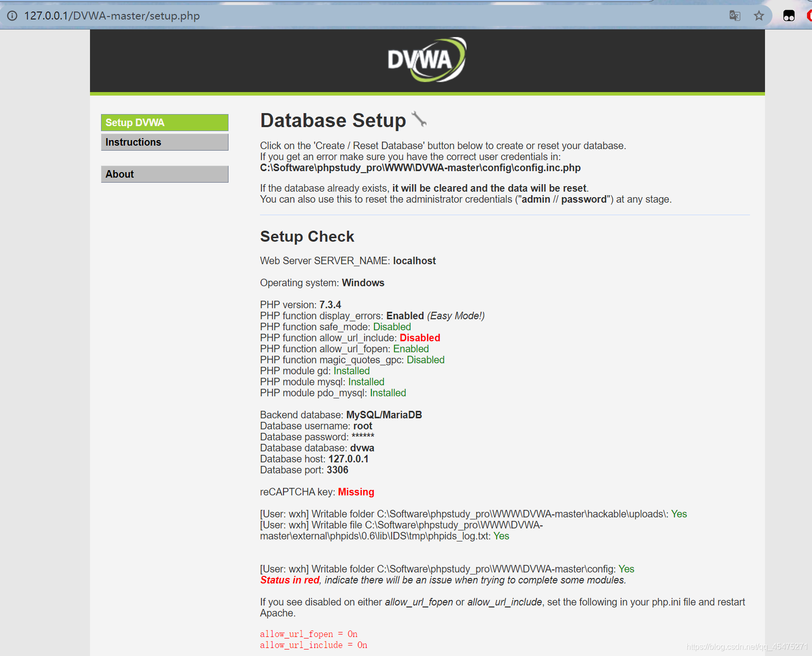The height and width of the screenshot is (656, 812).
Task: Click the PHP version 7.3.4 value
Action: coord(330,305)
